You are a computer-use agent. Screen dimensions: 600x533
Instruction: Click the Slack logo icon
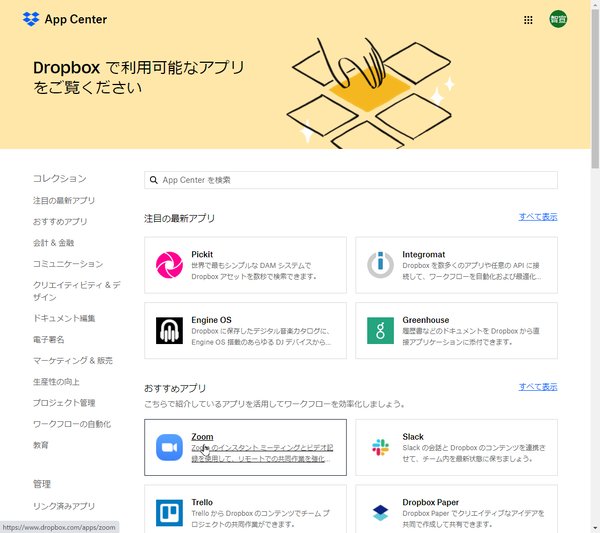click(x=380, y=447)
